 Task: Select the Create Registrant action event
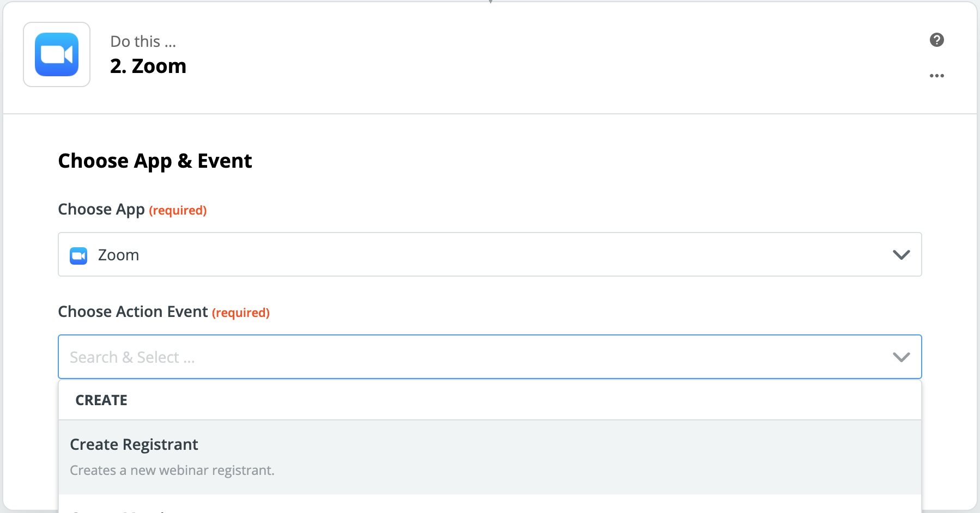pos(134,444)
